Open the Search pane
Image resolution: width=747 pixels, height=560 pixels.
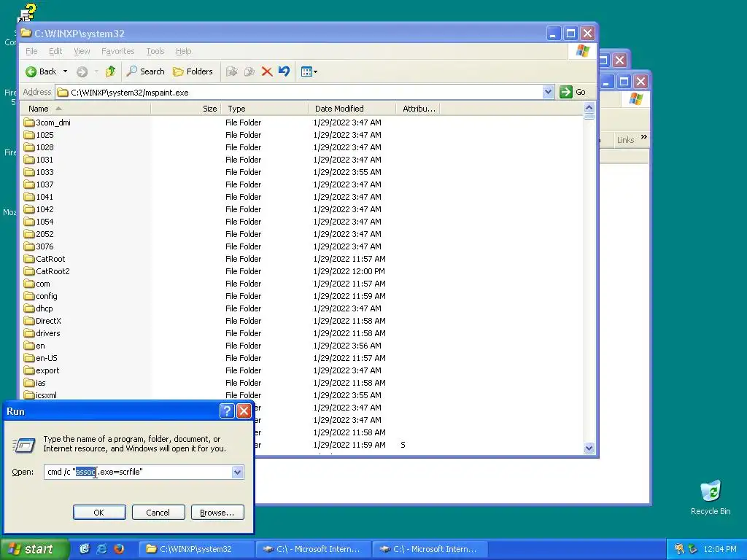click(x=146, y=71)
